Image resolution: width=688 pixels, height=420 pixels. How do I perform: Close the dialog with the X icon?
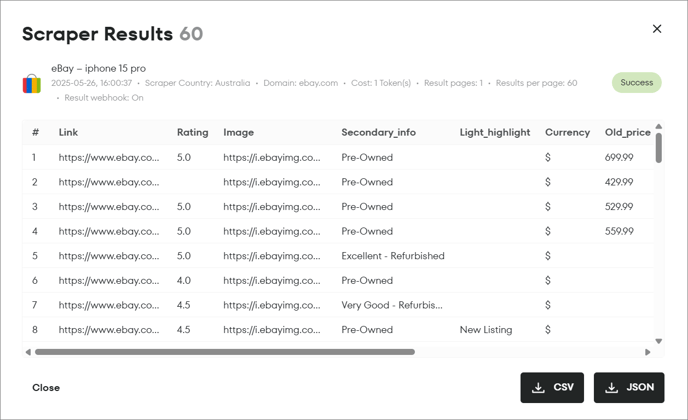pyautogui.click(x=656, y=29)
